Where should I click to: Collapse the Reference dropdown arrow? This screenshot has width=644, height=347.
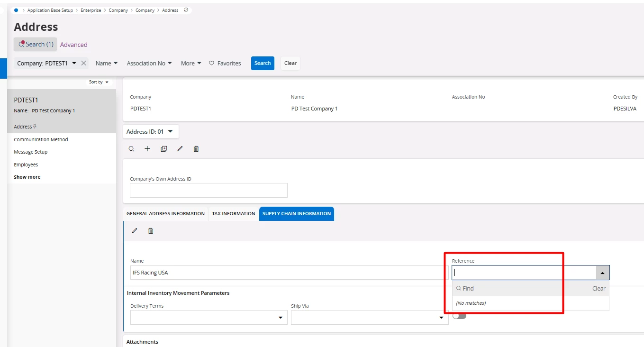click(x=602, y=273)
